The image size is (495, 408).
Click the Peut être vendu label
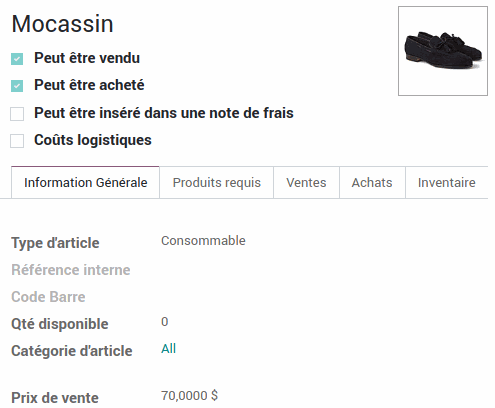coord(87,58)
